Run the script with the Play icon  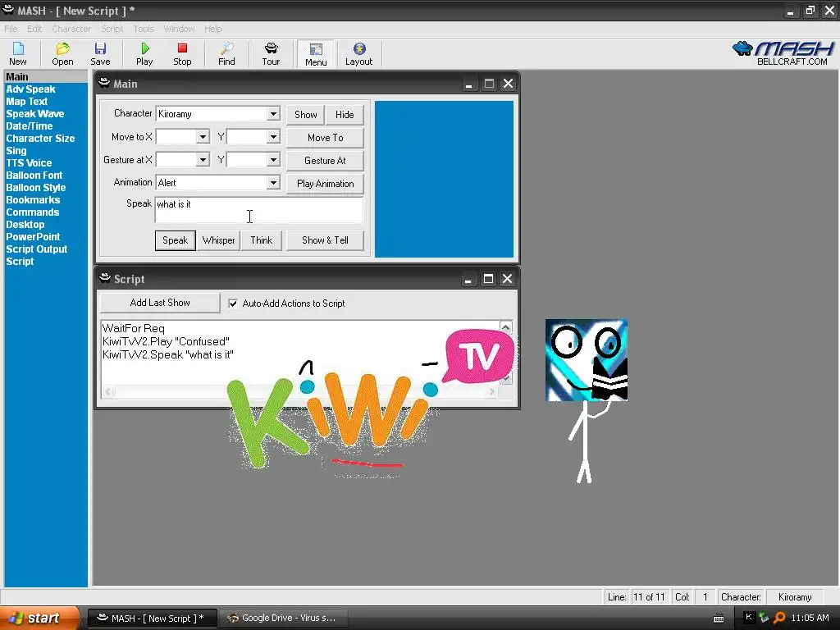[144, 54]
